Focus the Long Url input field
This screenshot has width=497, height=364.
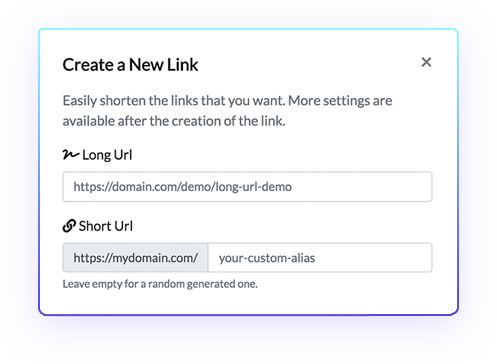tap(247, 187)
